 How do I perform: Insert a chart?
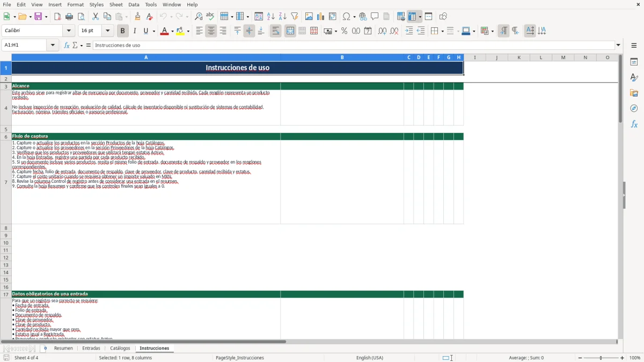click(320, 17)
